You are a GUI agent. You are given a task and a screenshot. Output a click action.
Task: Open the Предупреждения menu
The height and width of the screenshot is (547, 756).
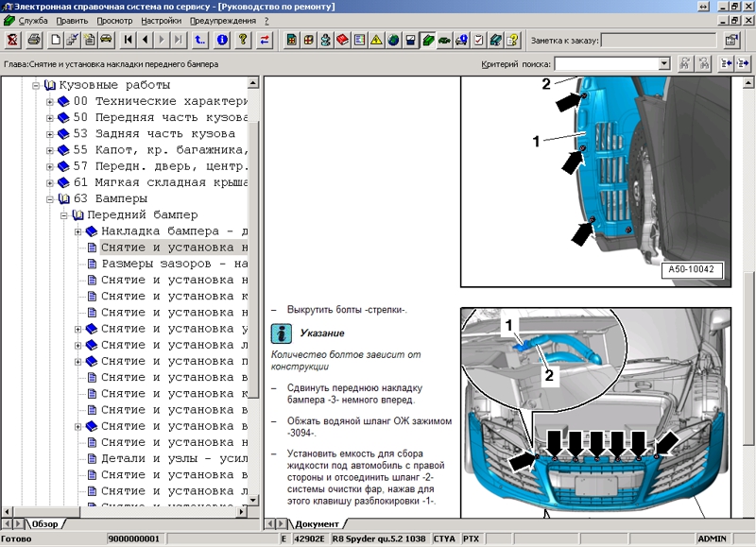coord(222,20)
